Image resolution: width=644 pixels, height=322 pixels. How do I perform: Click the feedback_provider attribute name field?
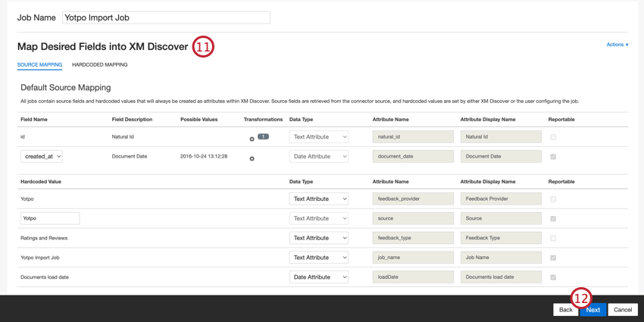pos(413,199)
